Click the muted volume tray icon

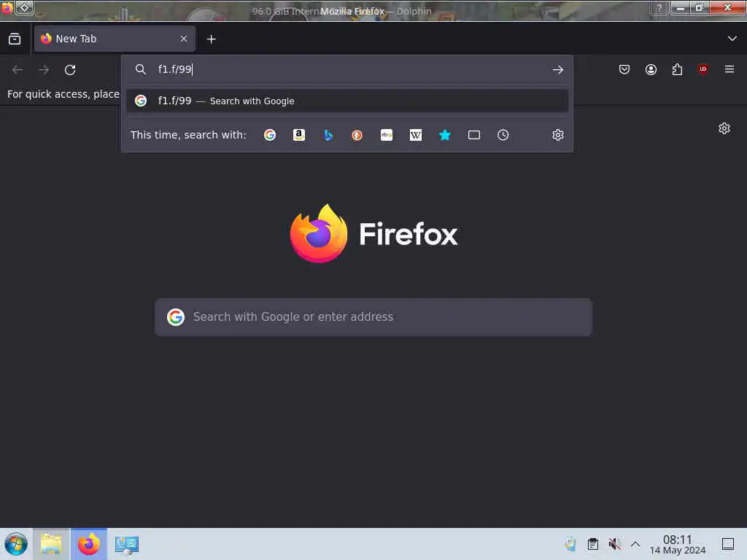tap(614, 544)
